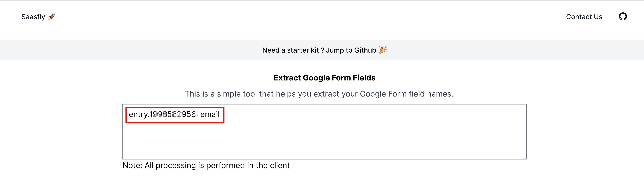Click the "This is a simple tool" description

319,94
